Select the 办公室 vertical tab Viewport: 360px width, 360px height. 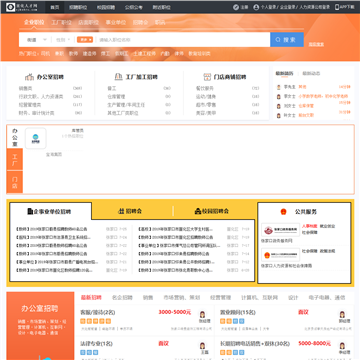tap(15, 137)
